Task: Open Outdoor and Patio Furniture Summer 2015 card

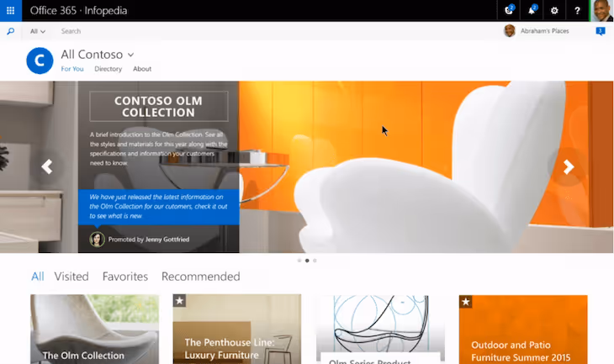Action: click(523, 330)
